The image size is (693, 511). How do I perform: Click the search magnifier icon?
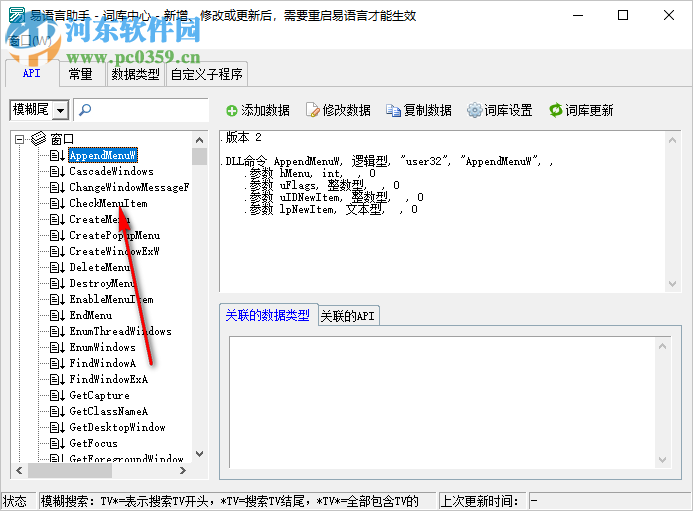[85, 110]
